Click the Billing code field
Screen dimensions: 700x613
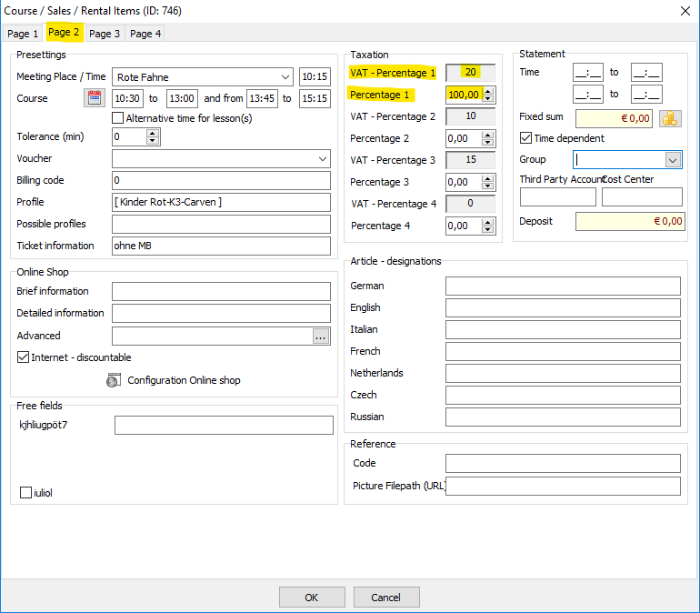[x=222, y=180]
